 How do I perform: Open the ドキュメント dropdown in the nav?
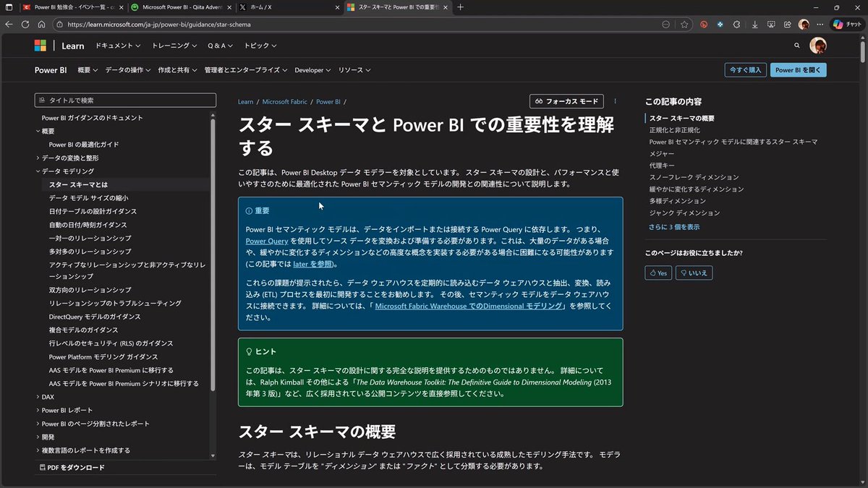118,45
